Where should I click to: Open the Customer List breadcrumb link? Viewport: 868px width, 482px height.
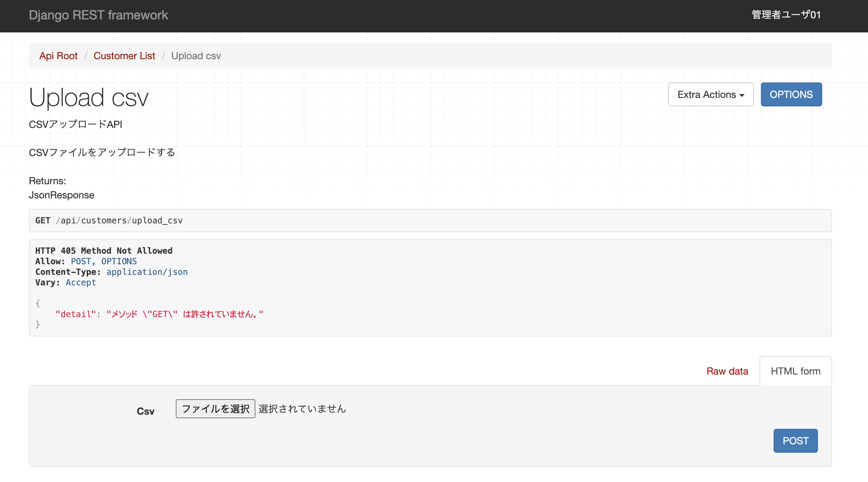pos(124,56)
